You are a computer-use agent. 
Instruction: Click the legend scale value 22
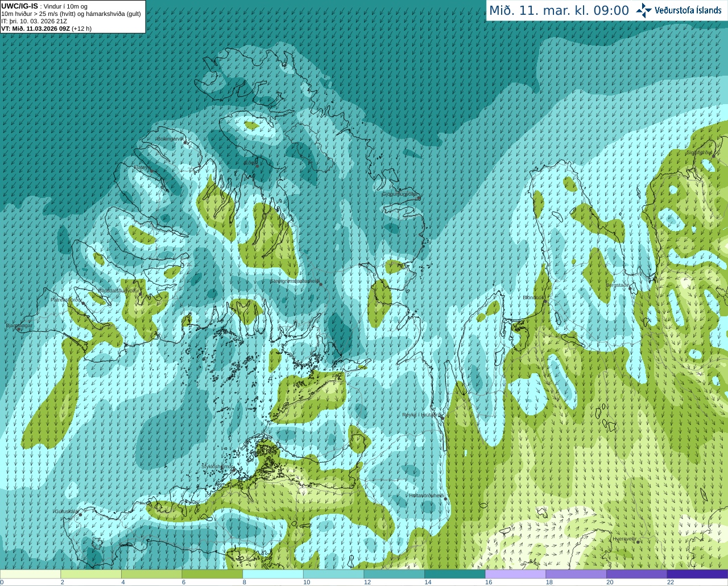pyautogui.click(x=671, y=582)
